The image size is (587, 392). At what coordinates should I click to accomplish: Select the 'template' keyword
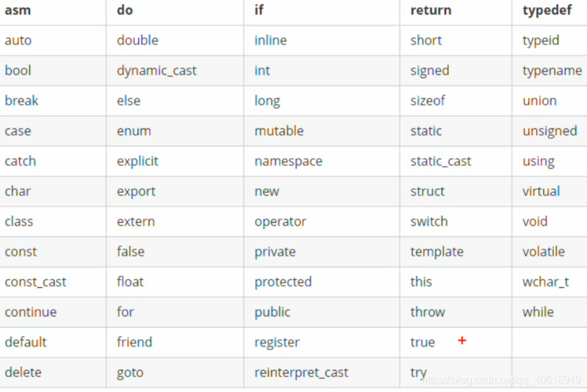click(437, 252)
